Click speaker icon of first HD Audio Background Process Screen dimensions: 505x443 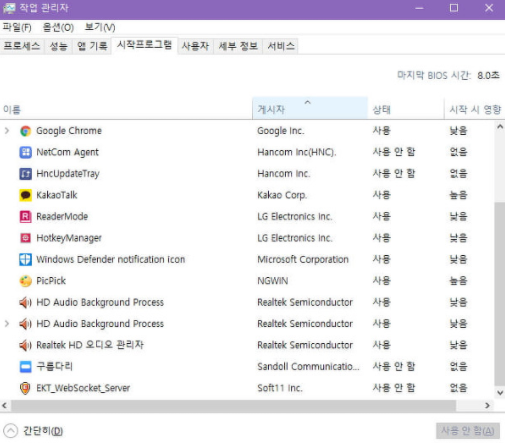pos(26,302)
